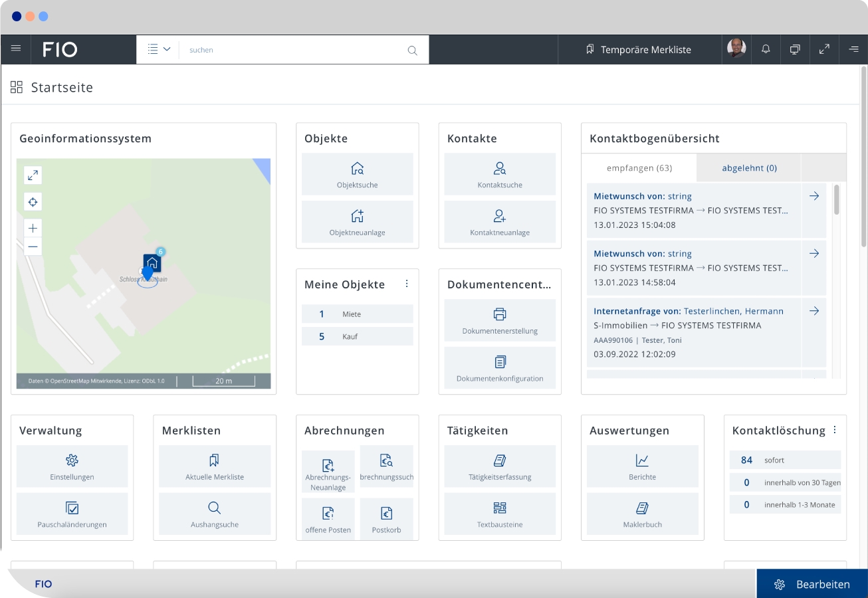Click the Mietwunsch von: string link dated 15:04:08

click(643, 196)
